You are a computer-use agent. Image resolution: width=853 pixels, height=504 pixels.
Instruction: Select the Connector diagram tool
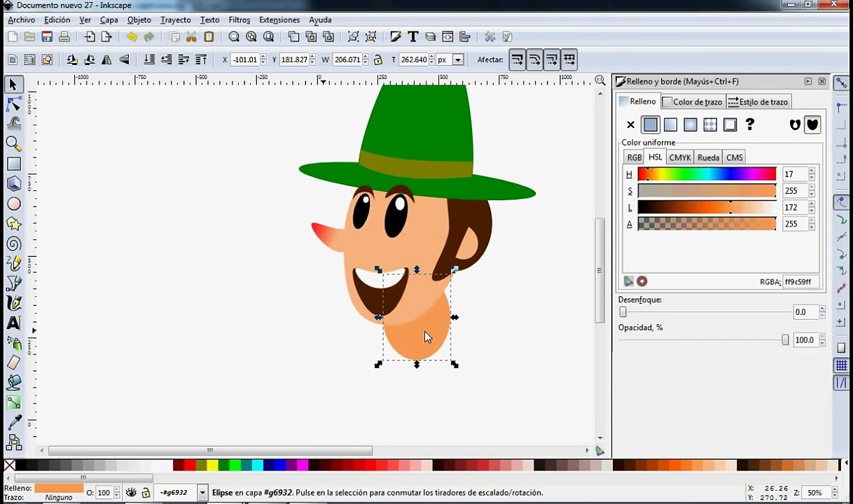pos(13,442)
